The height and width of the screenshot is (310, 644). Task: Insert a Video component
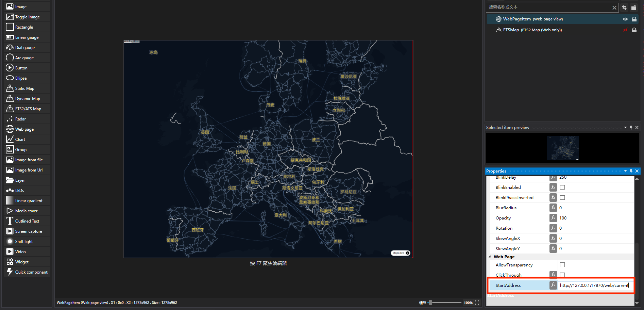pyautogui.click(x=27, y=252)
